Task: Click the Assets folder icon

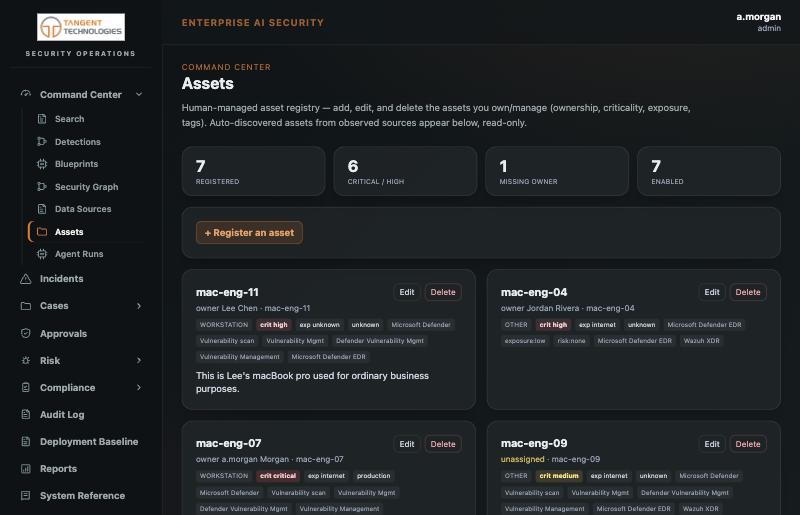Action: click(42, 232)
